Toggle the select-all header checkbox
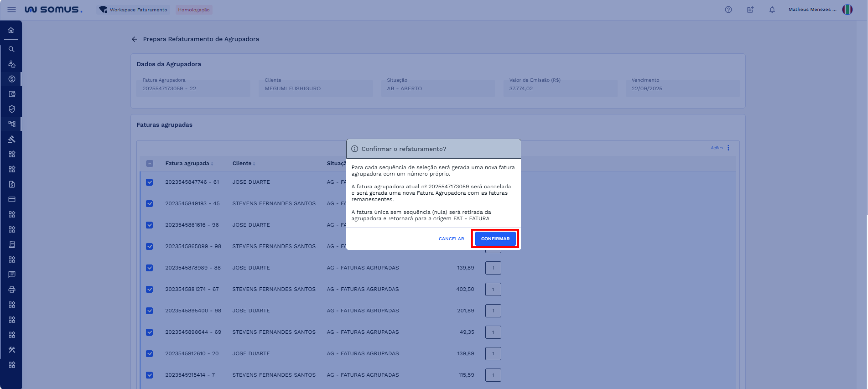868x389 pixels. point(150,163)
